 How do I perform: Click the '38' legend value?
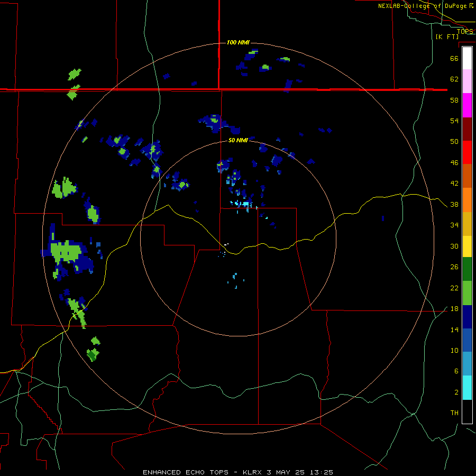[x=454, y=205]
